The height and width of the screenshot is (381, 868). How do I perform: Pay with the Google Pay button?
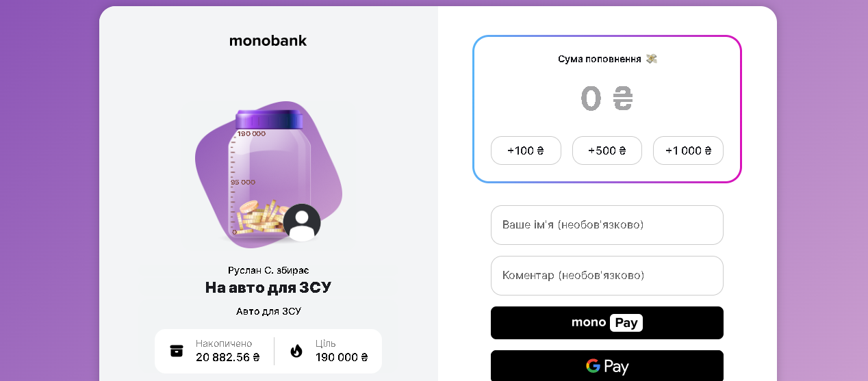pyautogui.click(x=607, y=366)
